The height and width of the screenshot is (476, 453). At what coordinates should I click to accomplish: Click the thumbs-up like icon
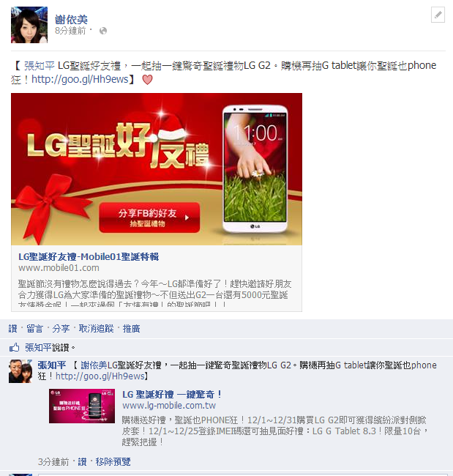coord(14,347)
